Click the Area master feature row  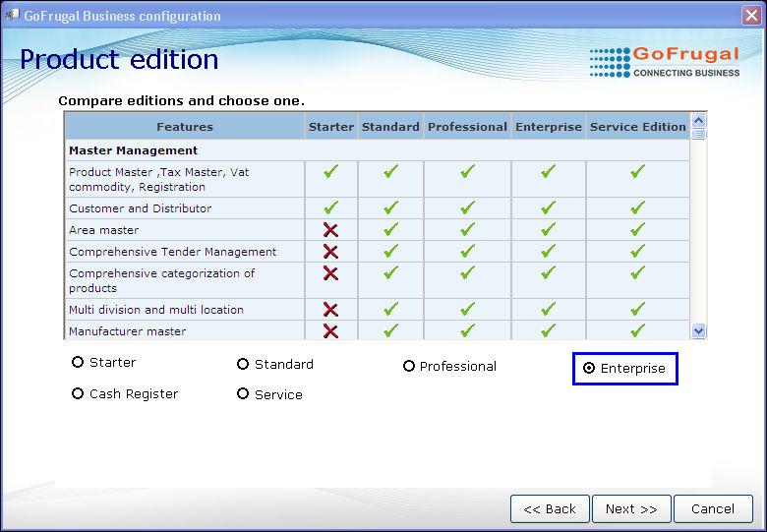tap(378, 230)
